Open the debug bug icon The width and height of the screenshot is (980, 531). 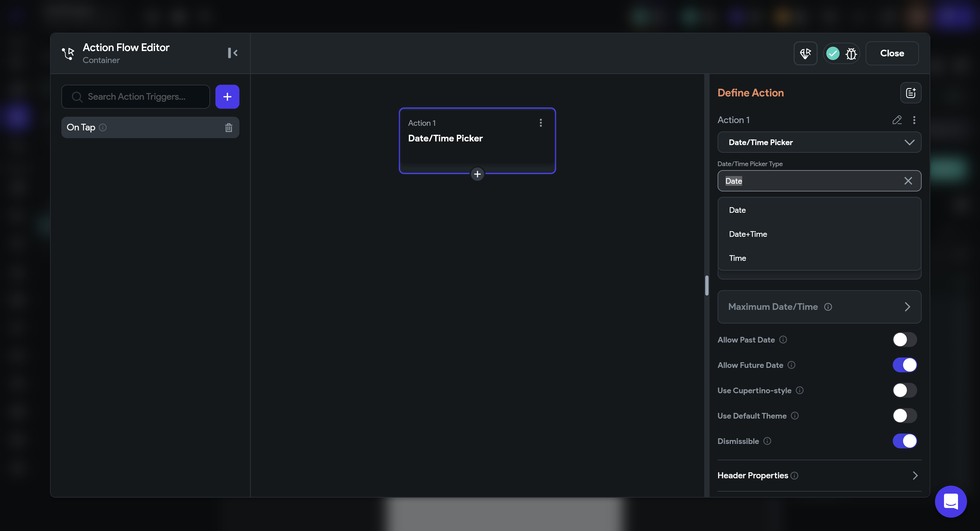pyautogui.click(x=851, y=54)
